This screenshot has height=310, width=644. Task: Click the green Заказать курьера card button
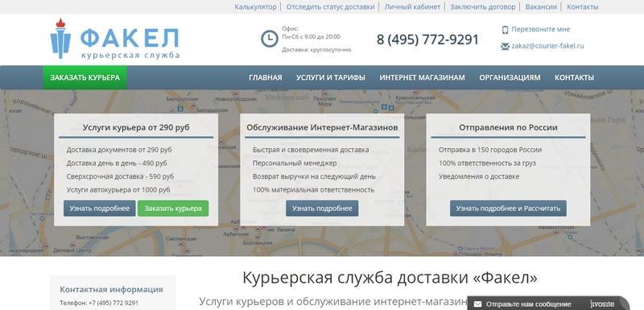173,209
